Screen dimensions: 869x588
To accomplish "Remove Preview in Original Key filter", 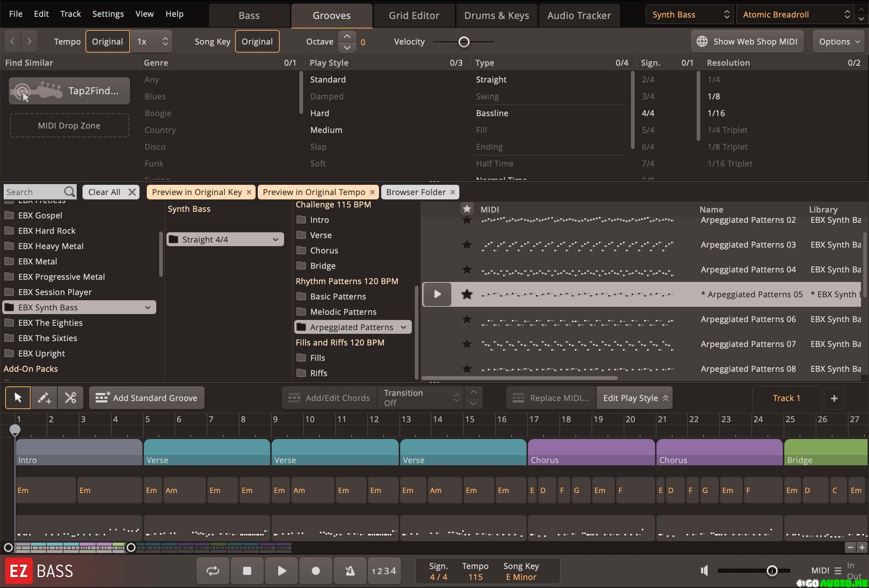I will click(249, 192).
